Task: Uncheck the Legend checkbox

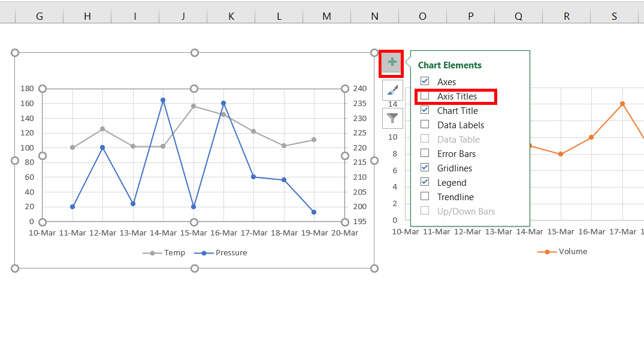Action: click(425, 182)
